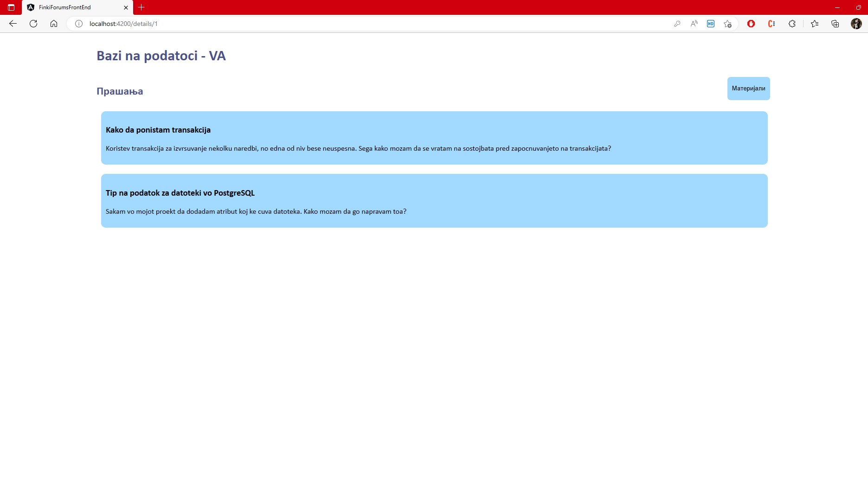Image resolution: width=868 pixels, height=478 pixels.
Task: Go to the browser home page
Action: (x=54, y=24)
